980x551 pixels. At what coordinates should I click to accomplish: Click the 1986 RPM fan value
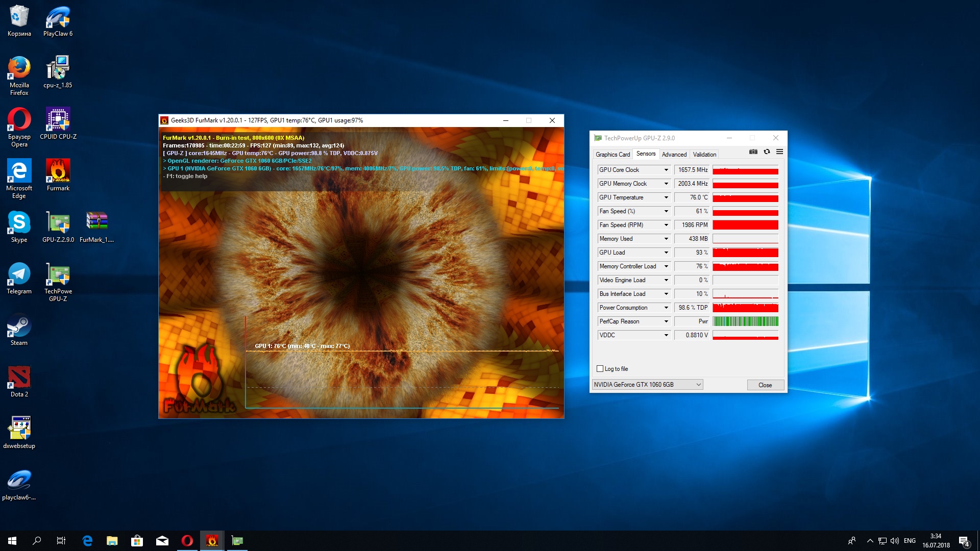point(692,225)
